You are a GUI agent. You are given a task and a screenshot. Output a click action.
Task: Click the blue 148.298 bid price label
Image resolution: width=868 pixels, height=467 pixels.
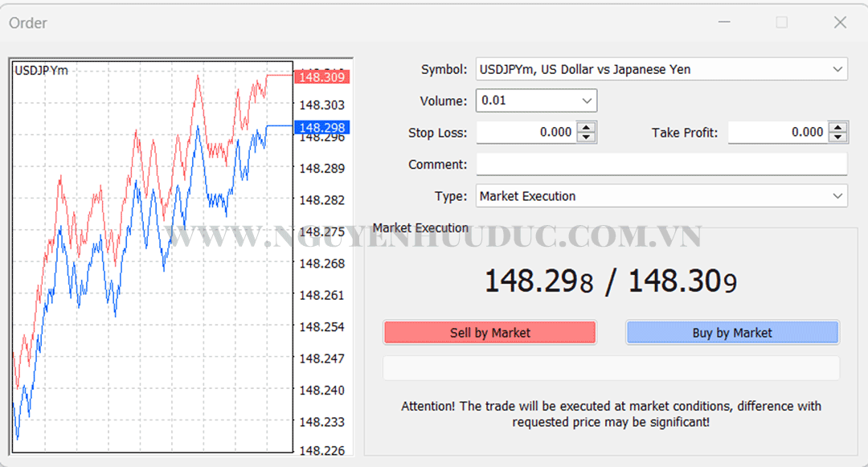point(321,127)
